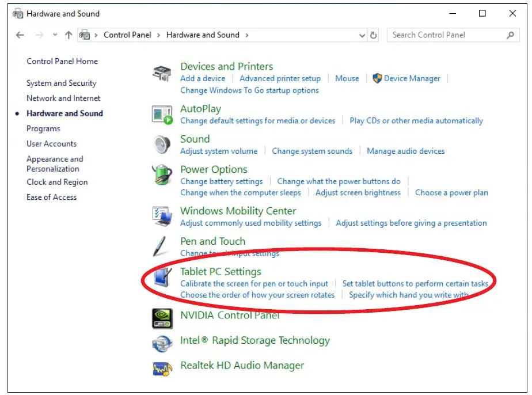Click Calibrate the screen for pen or touch input

tap(254, 283)
